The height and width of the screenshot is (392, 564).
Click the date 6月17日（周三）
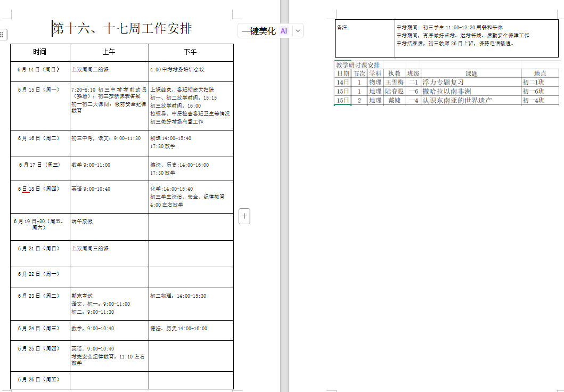coord(40,165)
